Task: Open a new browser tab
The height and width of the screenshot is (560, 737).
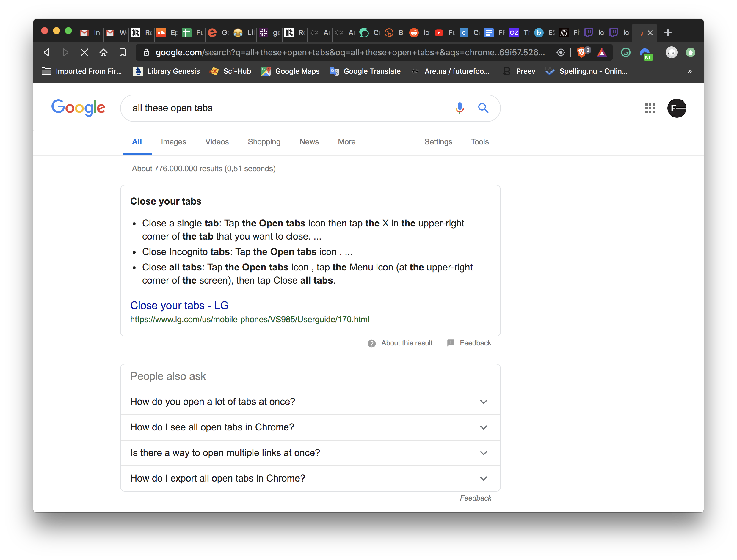Action: (668, 33)
